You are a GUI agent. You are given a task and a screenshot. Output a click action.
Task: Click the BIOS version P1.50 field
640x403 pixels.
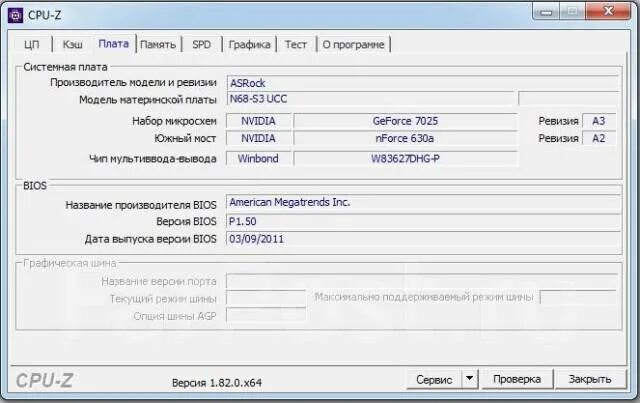tap(423, 221)
